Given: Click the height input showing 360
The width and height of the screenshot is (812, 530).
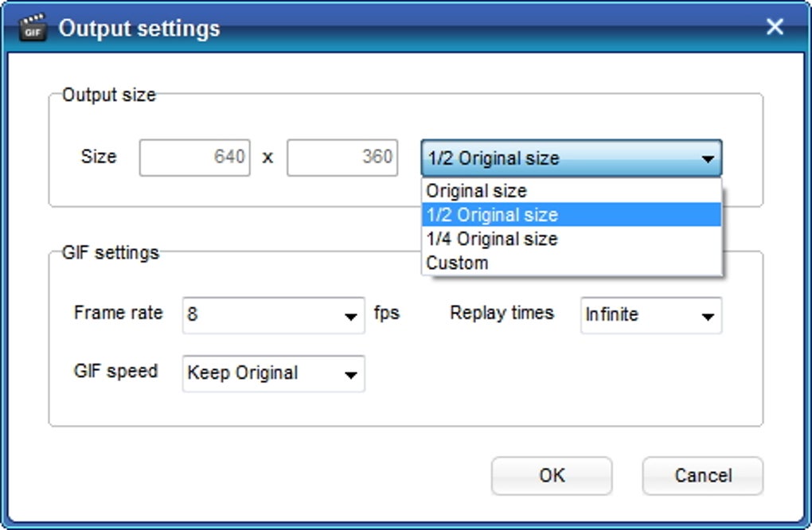Looking at the screenshot, I should click(342, 157).
